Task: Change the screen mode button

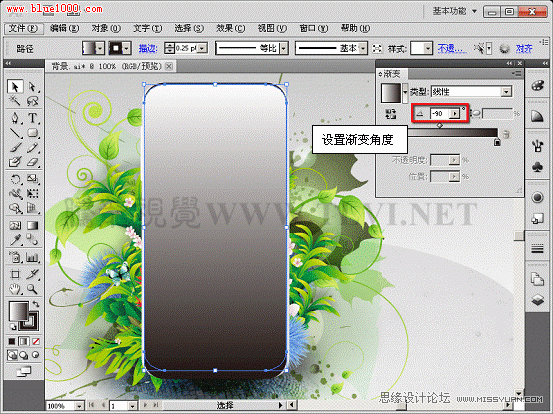Action: (x=24, y=371)
